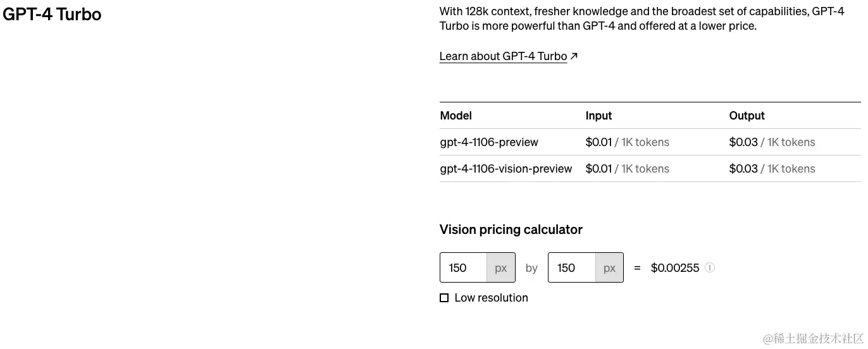The image size is (868, 349).
Task: Open the Learn about GPT-4 Turbo link
Action: click(x=504, y=56)
